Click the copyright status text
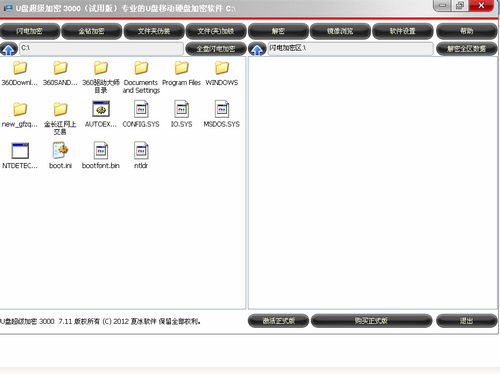The image size is (500, 375). pyautogui.click(x=100, y=321)
